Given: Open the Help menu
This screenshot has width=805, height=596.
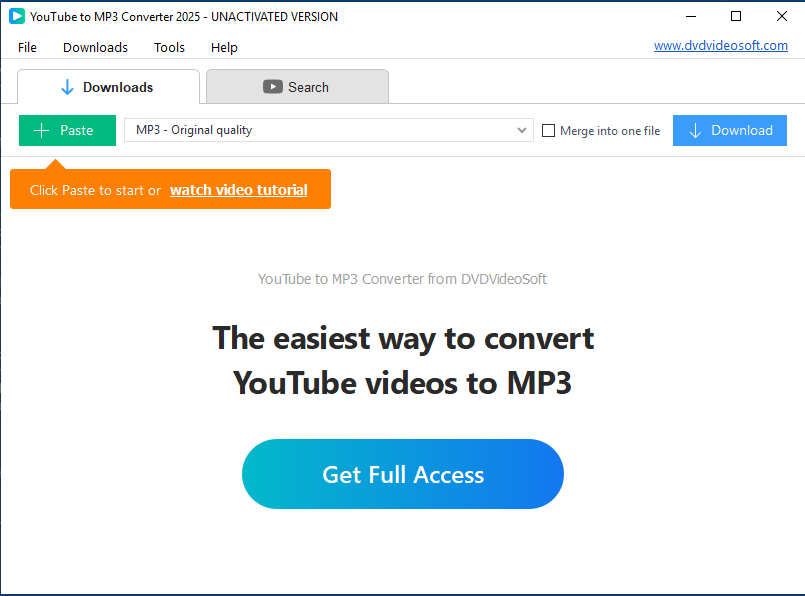Looking at the screenshot, I should coord(224,48).
